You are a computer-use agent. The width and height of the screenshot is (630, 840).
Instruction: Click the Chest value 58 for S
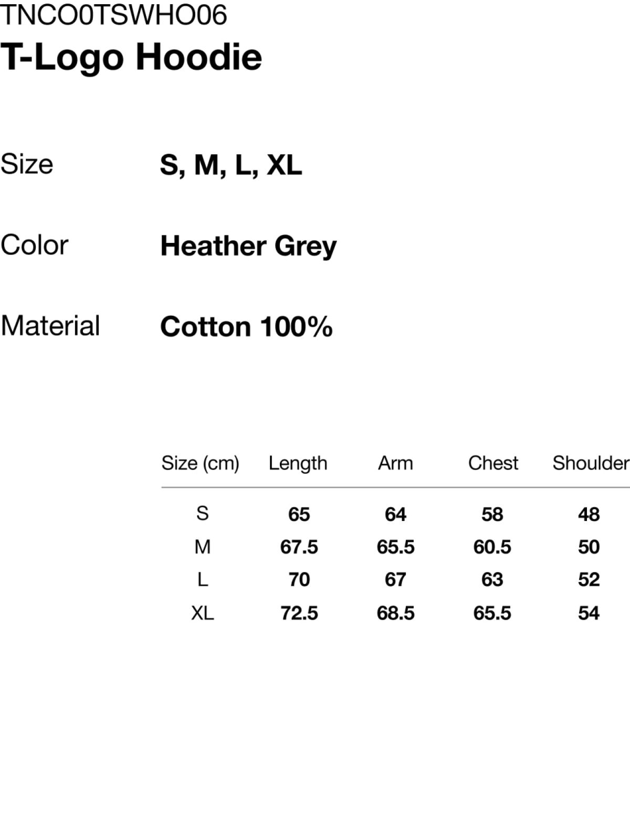click(492, 514)
